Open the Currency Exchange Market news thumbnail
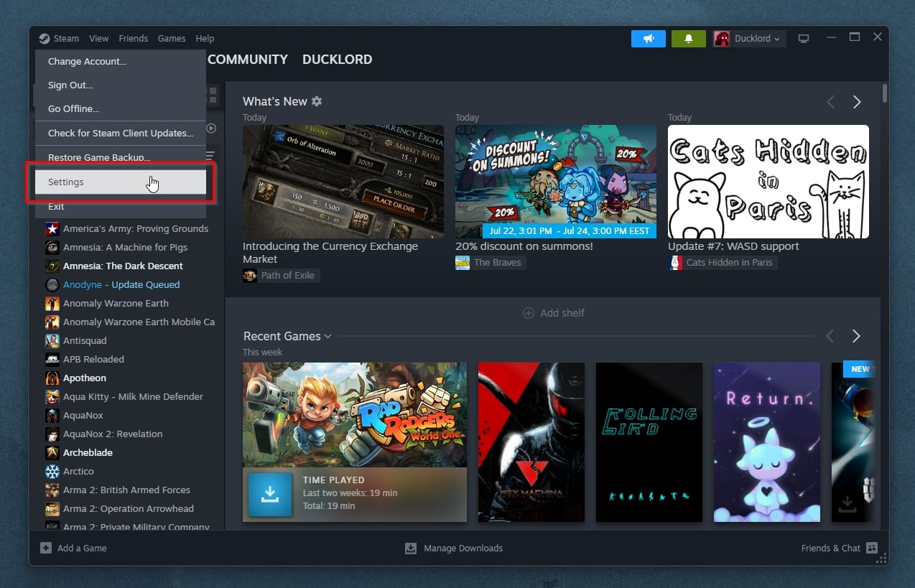Image resolution: width=915 pixels, height=588 pixels. [343, 182]
